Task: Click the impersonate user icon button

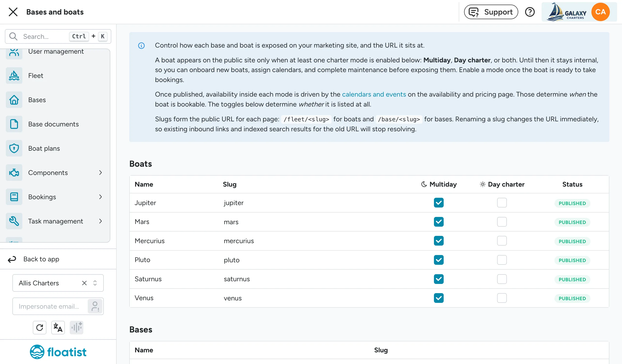Action: point(95,306)
